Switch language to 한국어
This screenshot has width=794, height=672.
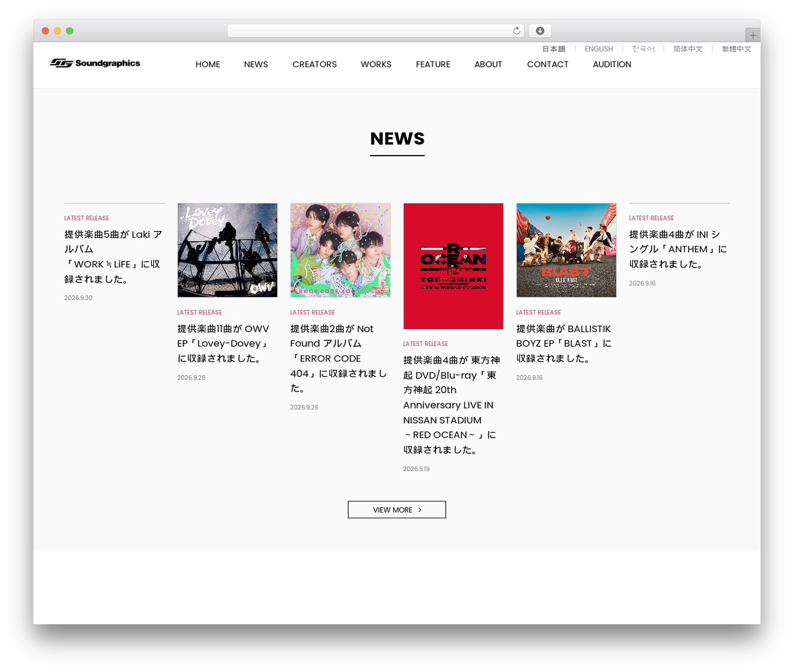click(643, 49)
